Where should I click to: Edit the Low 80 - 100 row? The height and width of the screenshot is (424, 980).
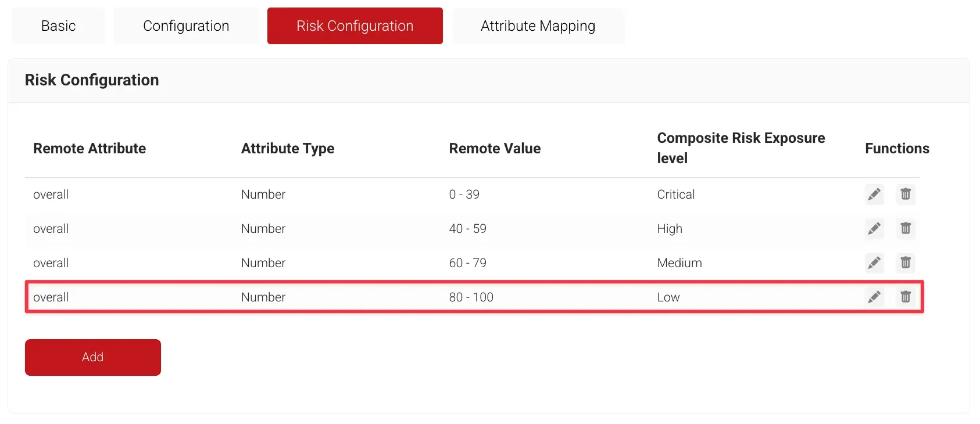(x=874, y=297)
